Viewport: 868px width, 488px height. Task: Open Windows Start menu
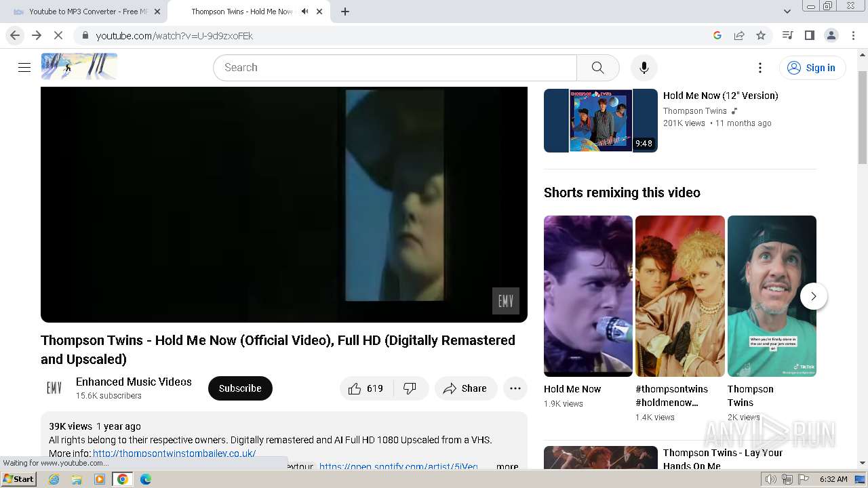point(18,479)
